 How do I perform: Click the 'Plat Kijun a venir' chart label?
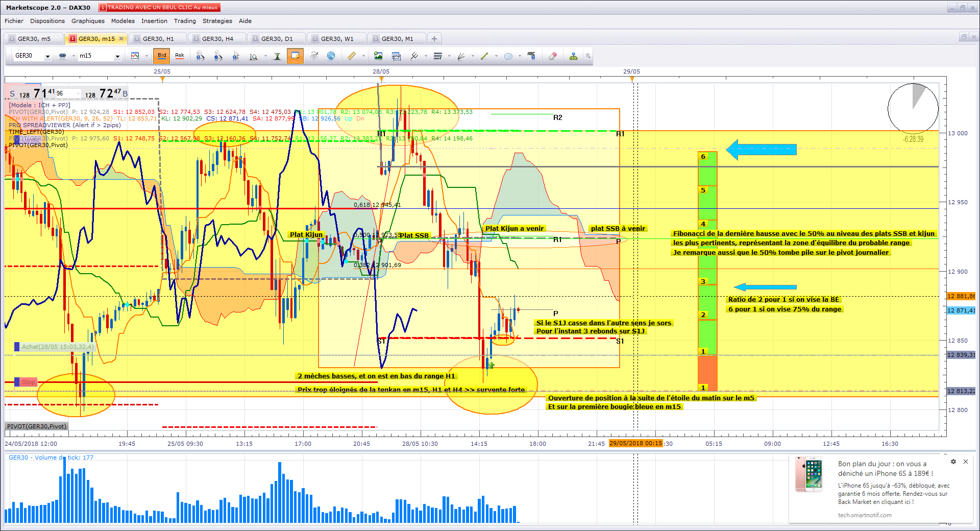[514, 228]
